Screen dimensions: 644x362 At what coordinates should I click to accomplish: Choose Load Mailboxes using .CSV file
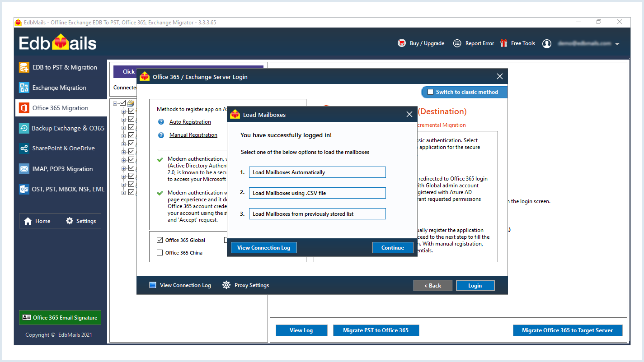pos(317,193)
